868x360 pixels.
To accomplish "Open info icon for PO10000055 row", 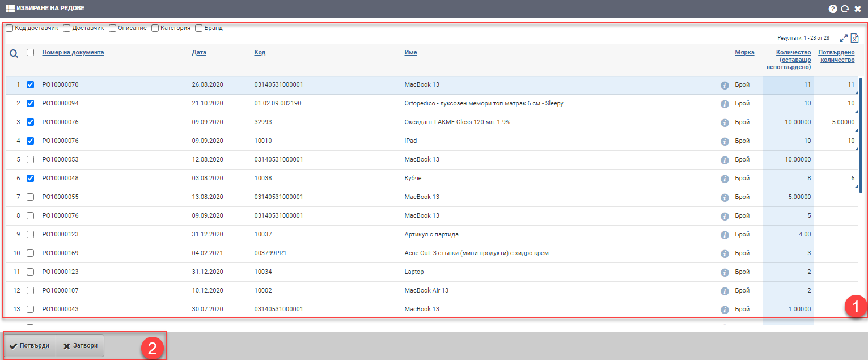I will coord(725,197).
